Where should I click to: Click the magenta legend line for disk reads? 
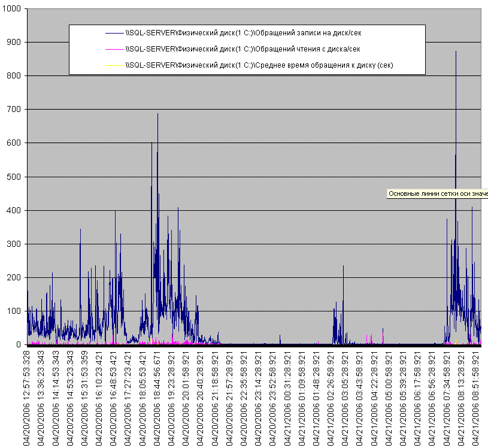114,49
